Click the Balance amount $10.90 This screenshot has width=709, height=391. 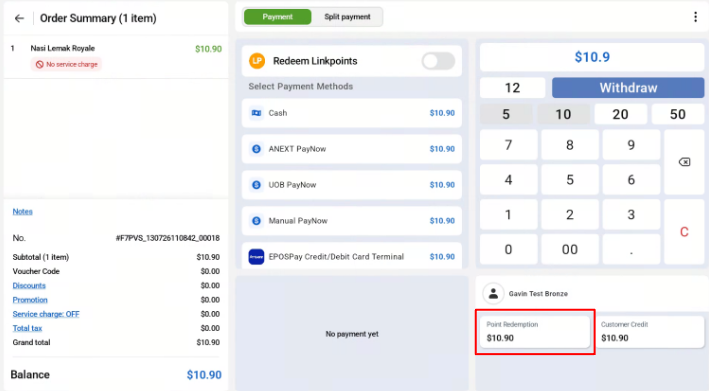[x=204, y=375]
